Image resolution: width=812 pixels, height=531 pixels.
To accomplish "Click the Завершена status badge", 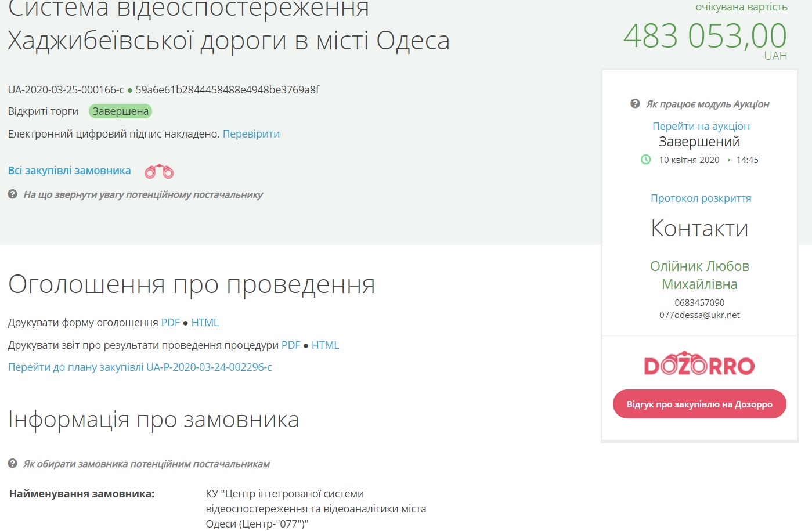I will 120,111.
